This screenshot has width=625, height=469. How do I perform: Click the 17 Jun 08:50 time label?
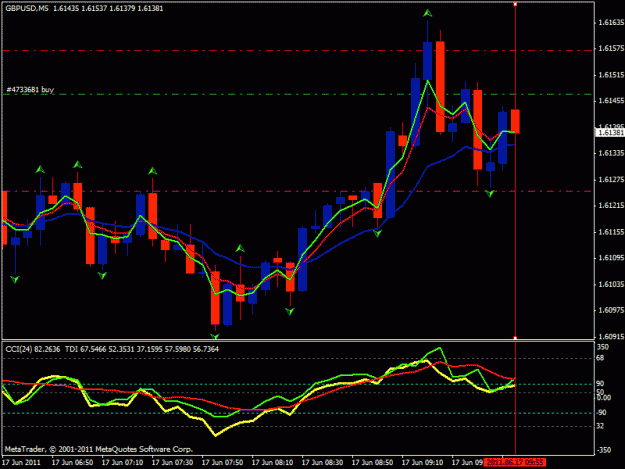373,463
